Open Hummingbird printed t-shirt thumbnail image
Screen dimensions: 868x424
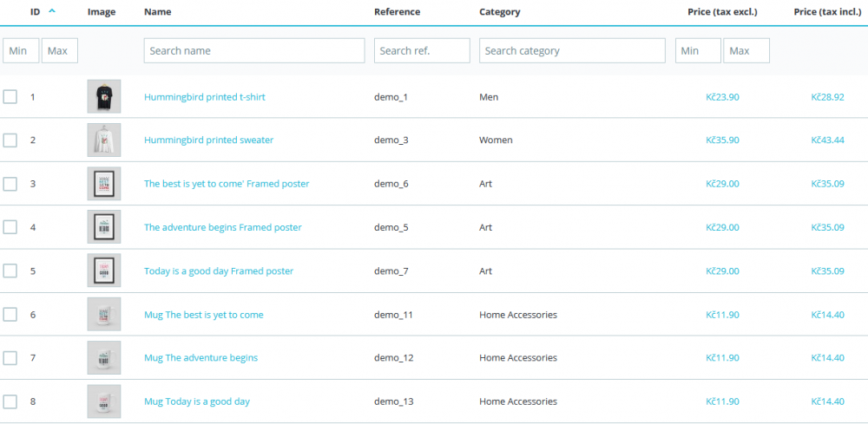click(x=104, y=97)
